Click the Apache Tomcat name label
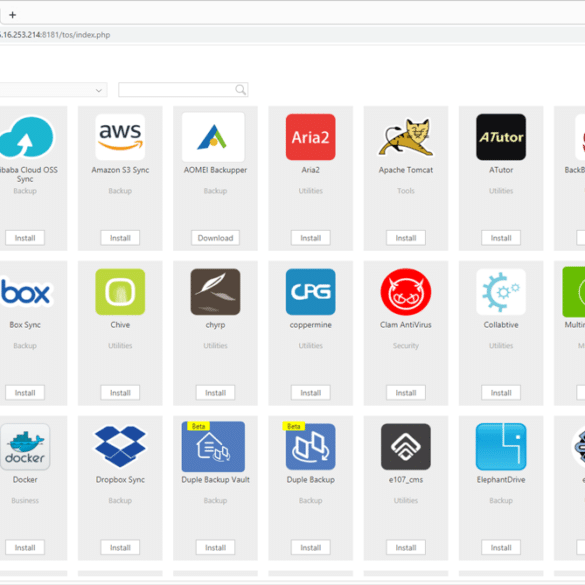The height and width of the screenshot is (585, 585). pos(406,170)
